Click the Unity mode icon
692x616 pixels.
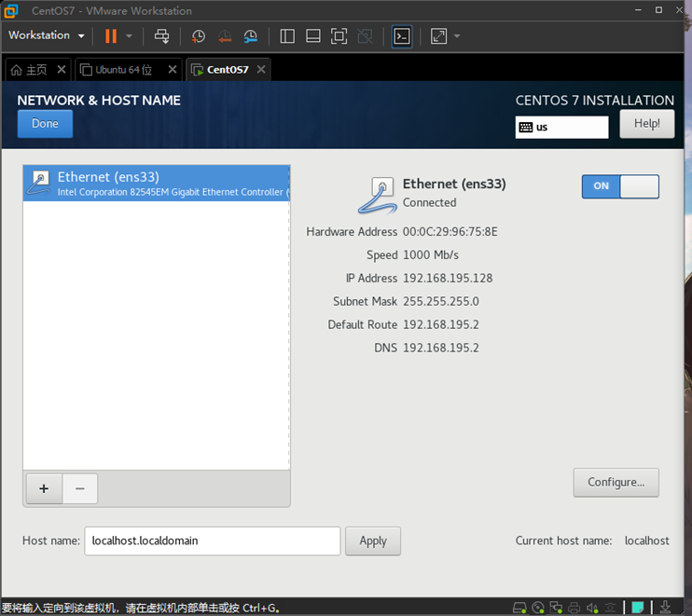365,36
